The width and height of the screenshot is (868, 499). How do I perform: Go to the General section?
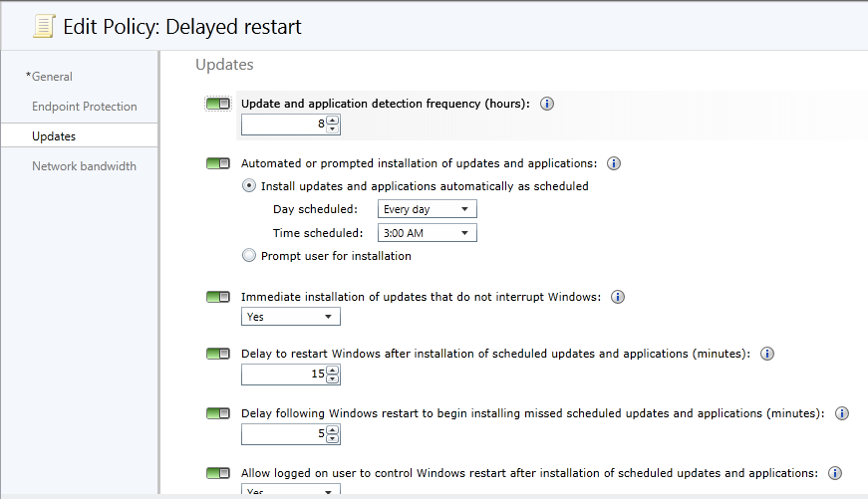click(x=52, y=77)
